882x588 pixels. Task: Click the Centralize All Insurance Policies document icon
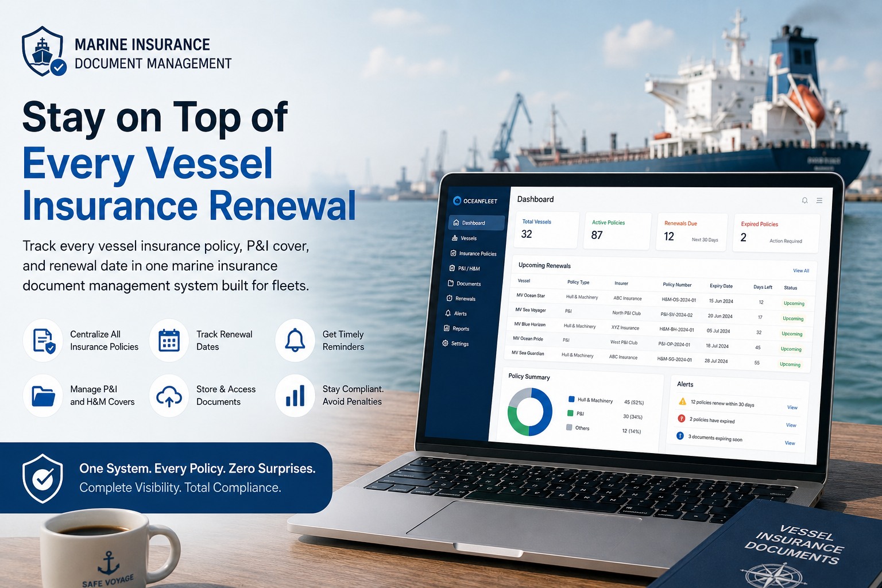[x=43, y=341]
